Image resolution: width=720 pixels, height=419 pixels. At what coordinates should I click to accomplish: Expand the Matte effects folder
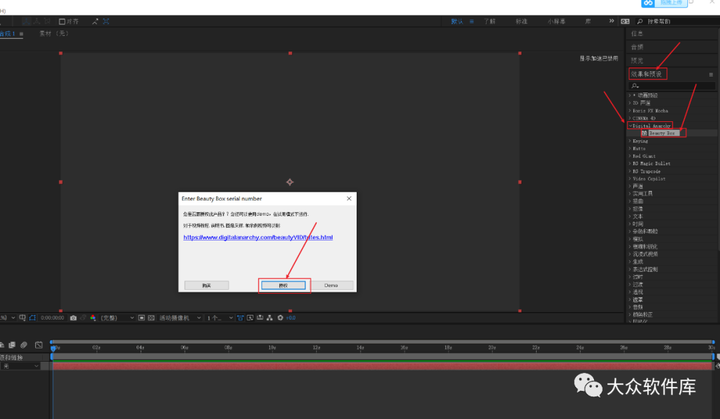(630, 148)
